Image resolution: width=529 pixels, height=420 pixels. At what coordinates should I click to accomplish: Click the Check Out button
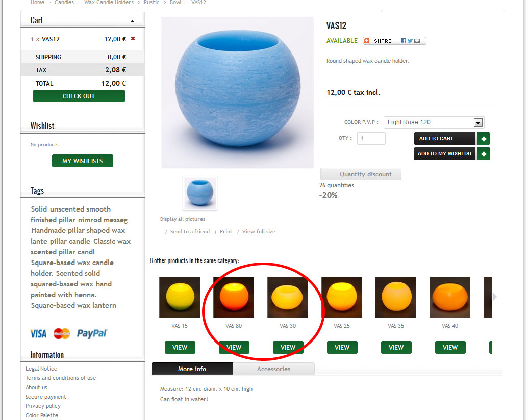pos(79,96)
